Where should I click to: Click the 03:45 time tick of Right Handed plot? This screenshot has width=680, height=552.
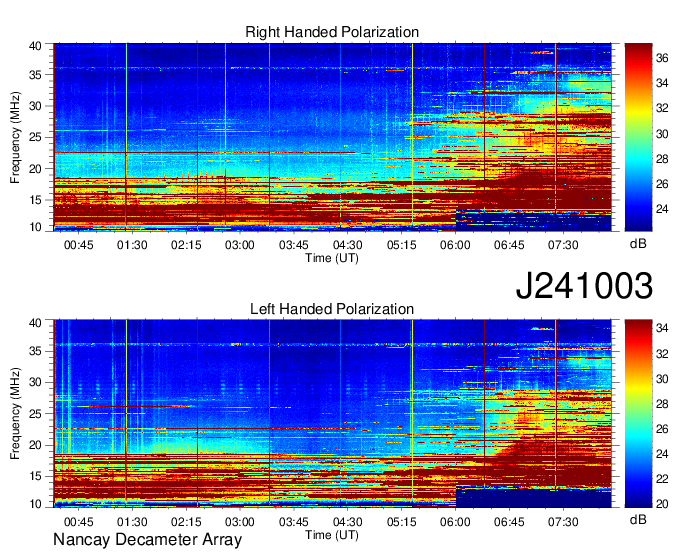pyautogui.click(x=294, y=245)
